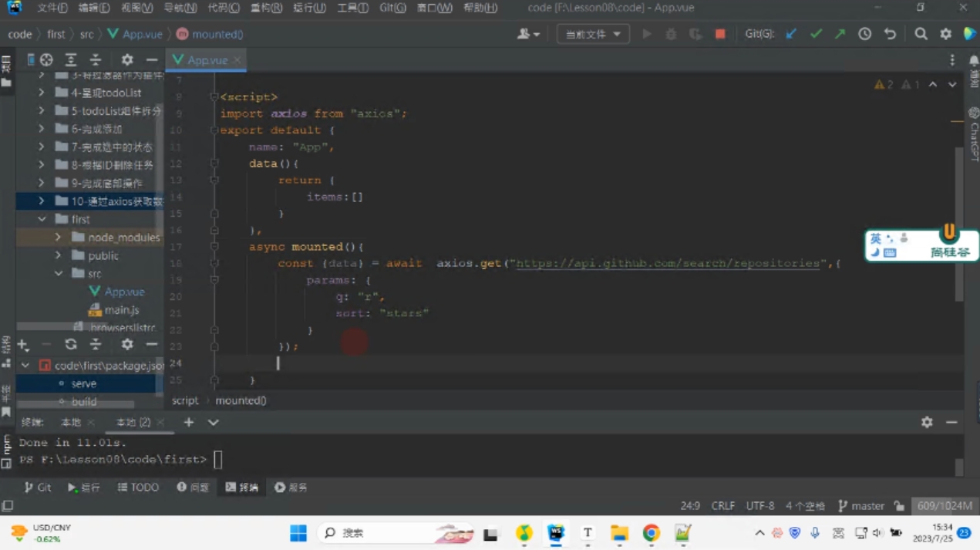980x550 pixels.
Task: Click the red Stop button in toolbar
Action: [x=720, y=34]
